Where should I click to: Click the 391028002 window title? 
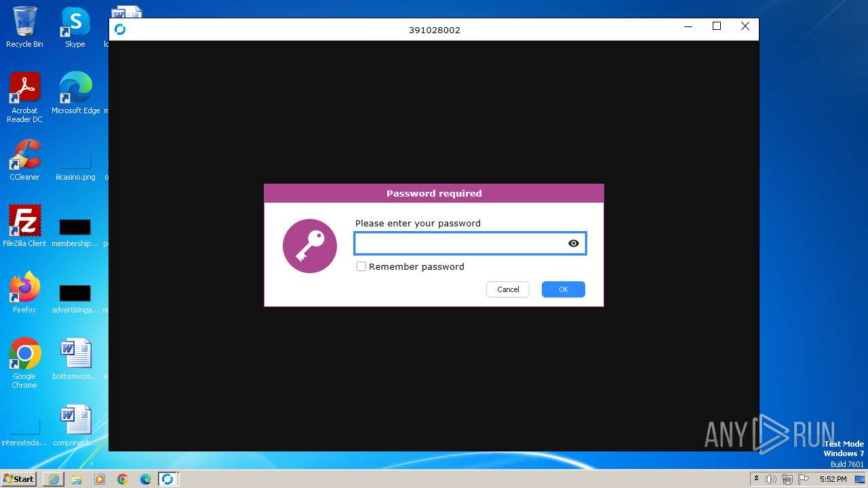435,30
